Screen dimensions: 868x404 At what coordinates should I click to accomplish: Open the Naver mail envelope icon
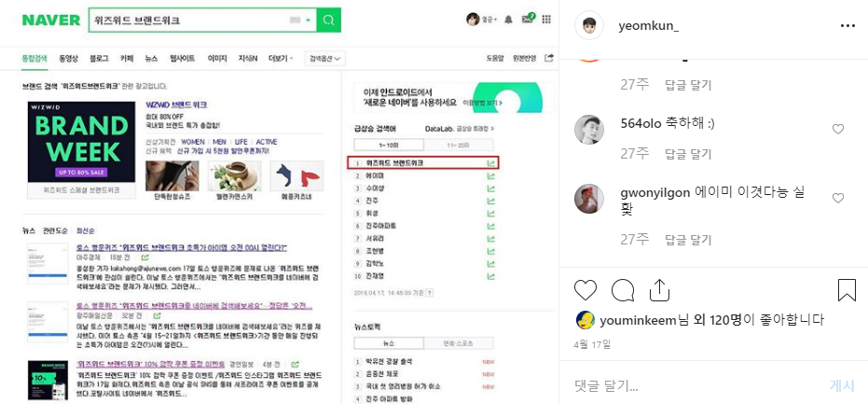click(x=527, y=20)
